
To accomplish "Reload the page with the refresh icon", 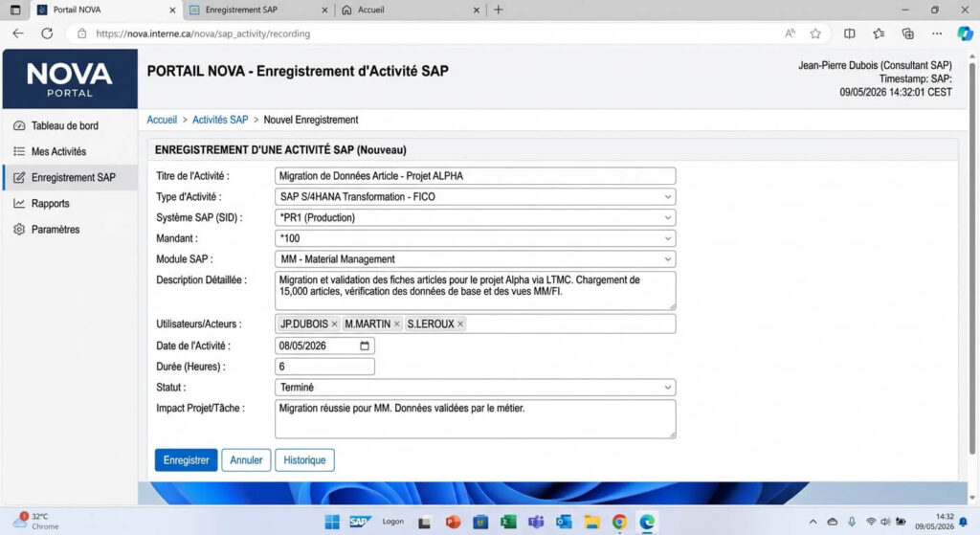I will pyautogui.click(x=47, y=33).
